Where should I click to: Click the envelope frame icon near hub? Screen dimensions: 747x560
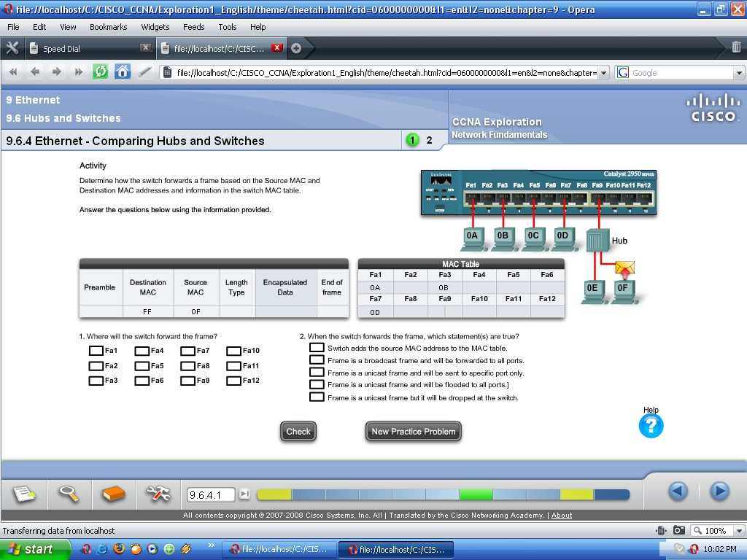624,269
